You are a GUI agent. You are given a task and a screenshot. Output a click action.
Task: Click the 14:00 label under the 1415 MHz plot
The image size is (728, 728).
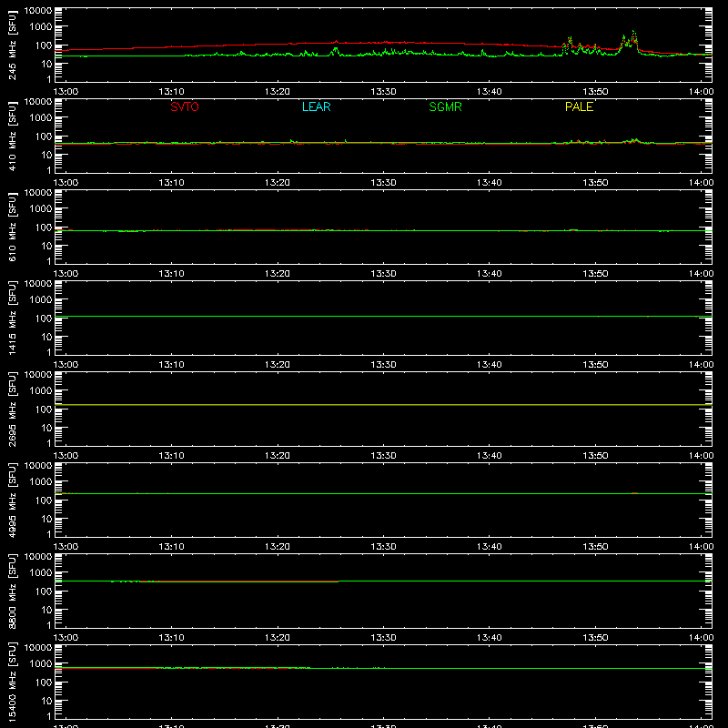coord(701,365)
